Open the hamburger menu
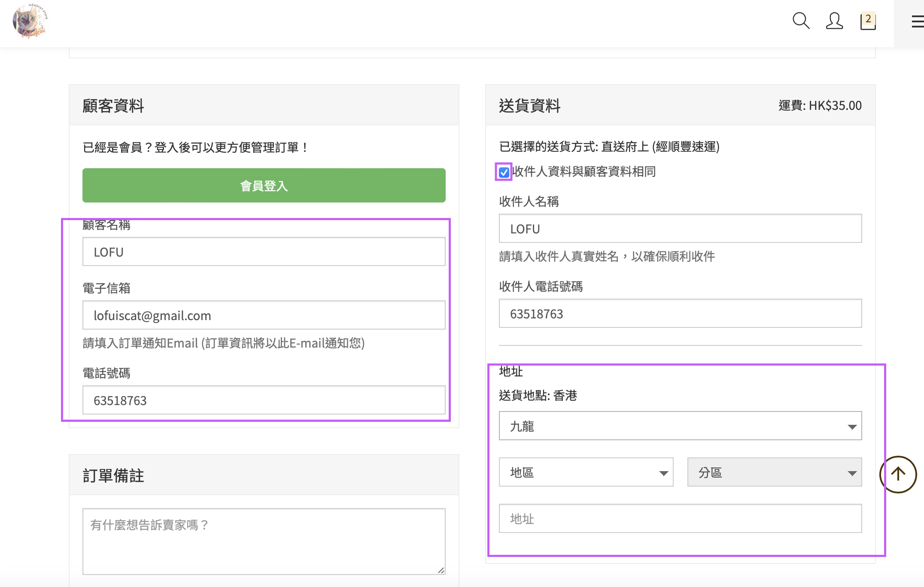Screen dimensions: 924x587 click(918, 21)
